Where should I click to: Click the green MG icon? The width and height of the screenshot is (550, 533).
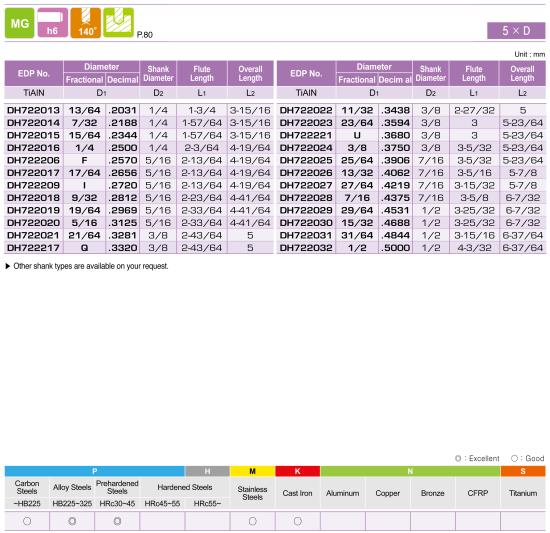click(x=20, y=23)
